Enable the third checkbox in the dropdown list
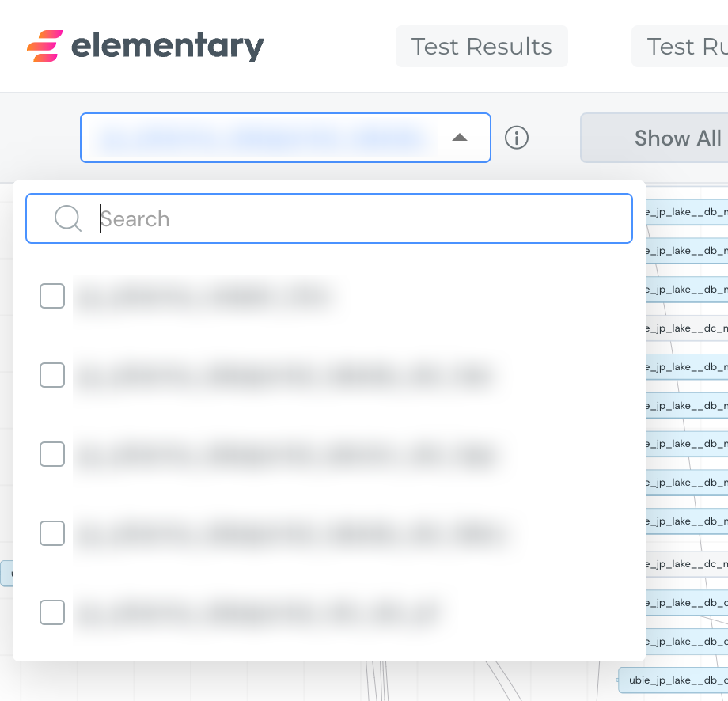This screenshot has height=701, width=728. (x=52, y=454)
